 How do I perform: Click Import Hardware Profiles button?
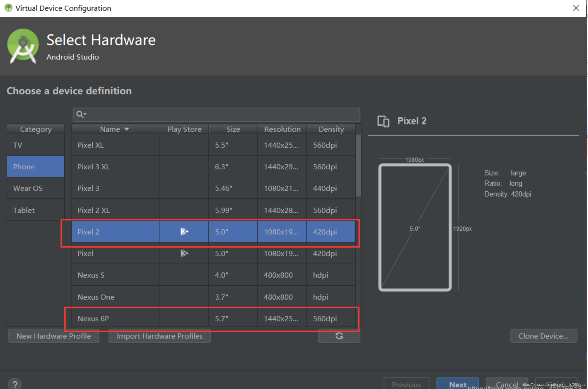pos(160,336)
